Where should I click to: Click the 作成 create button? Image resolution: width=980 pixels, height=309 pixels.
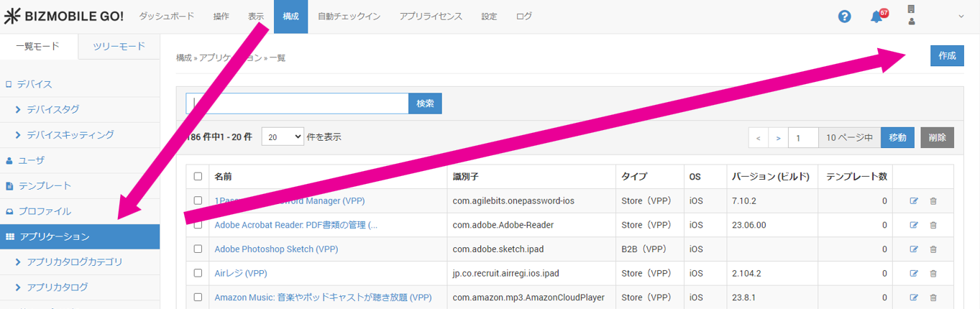click(x=946, y=56)
